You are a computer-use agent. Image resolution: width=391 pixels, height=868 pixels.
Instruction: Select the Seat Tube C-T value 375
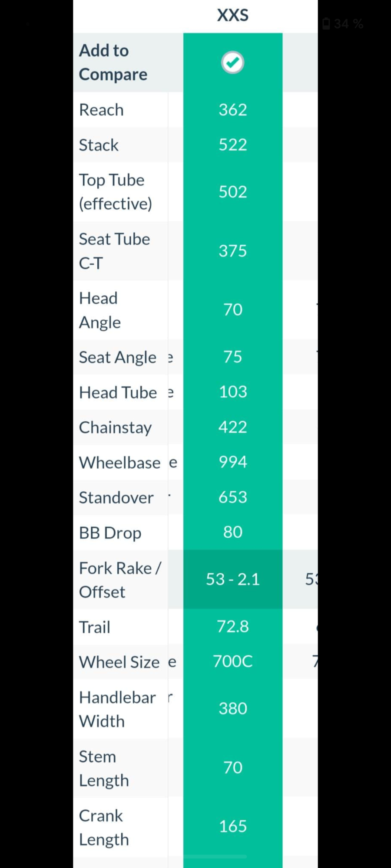click(x=233, y=251)
